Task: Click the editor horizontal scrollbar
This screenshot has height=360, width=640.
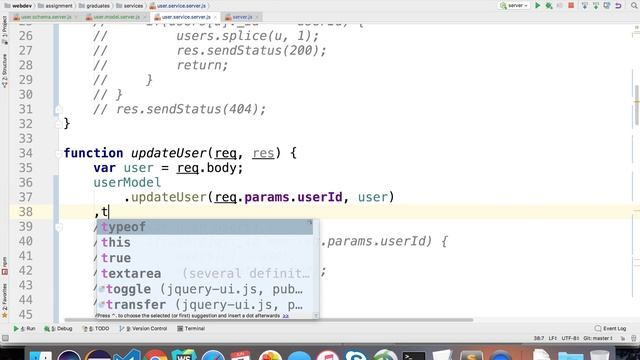Action: 269,320
